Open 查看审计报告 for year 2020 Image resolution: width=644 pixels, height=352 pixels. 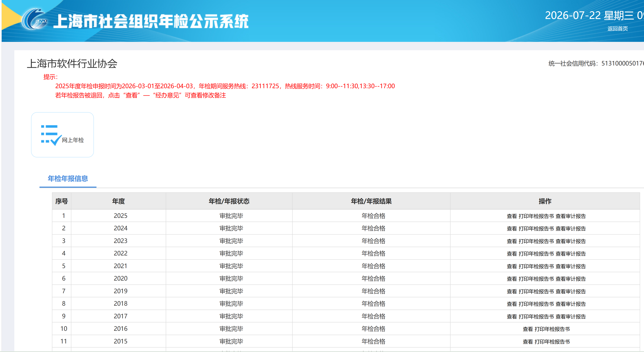click(570, 279)
